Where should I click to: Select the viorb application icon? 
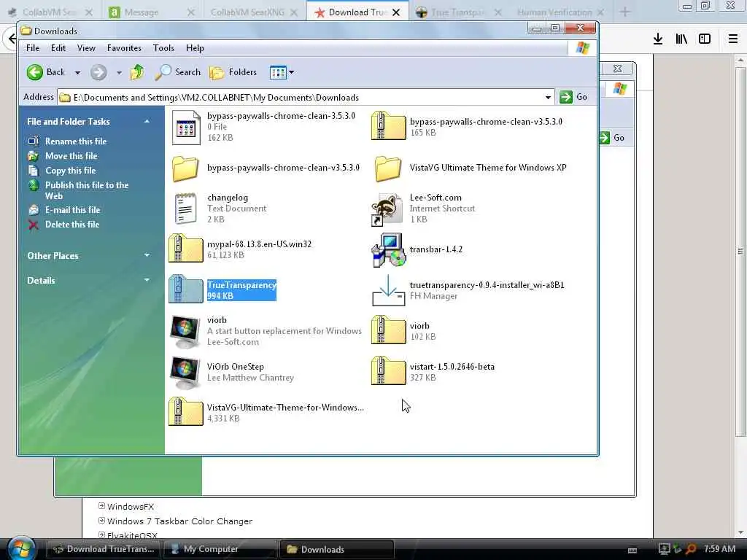185,332
